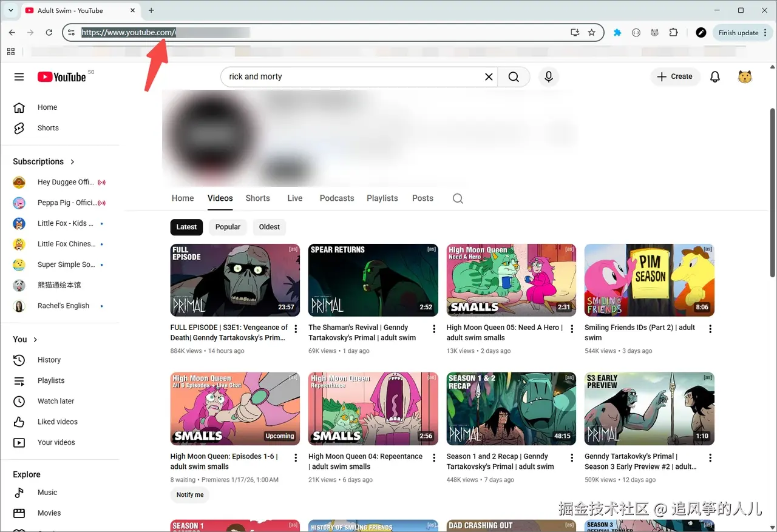Viewport: 777px width, 532px height.
Task: Click the Create button
Action: 674,76
